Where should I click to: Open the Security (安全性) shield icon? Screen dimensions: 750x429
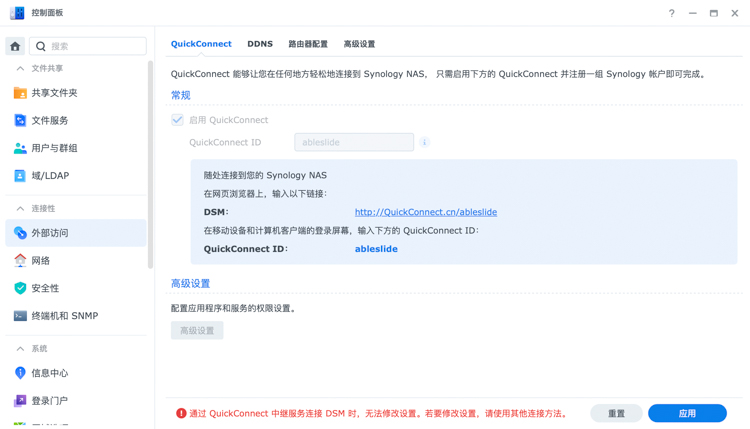tap(20, 288)
